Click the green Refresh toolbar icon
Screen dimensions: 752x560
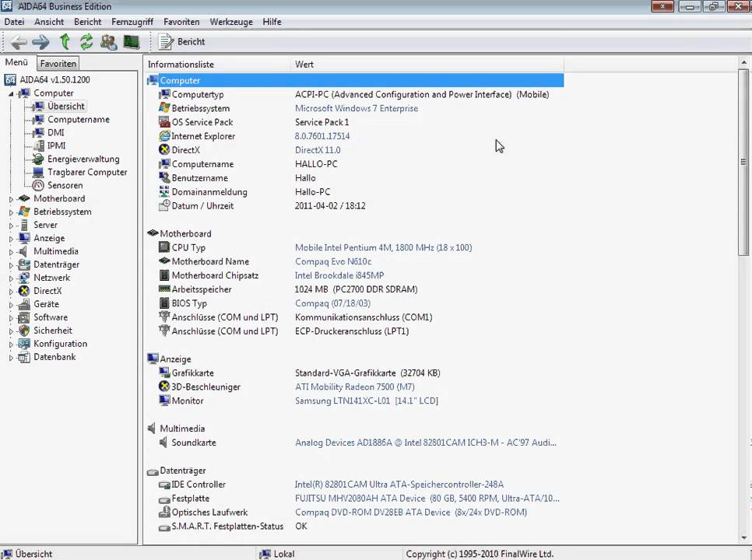[86, 42]
